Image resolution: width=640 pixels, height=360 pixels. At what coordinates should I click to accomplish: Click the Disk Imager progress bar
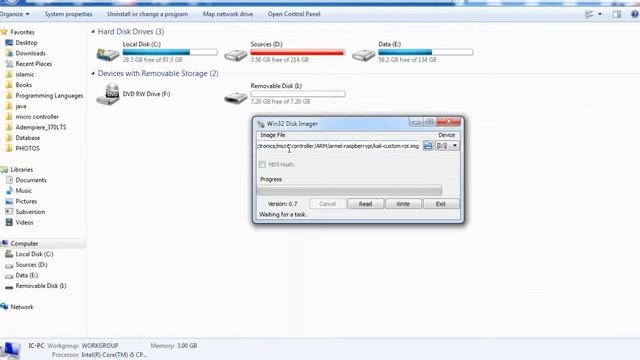coord(349,190)
